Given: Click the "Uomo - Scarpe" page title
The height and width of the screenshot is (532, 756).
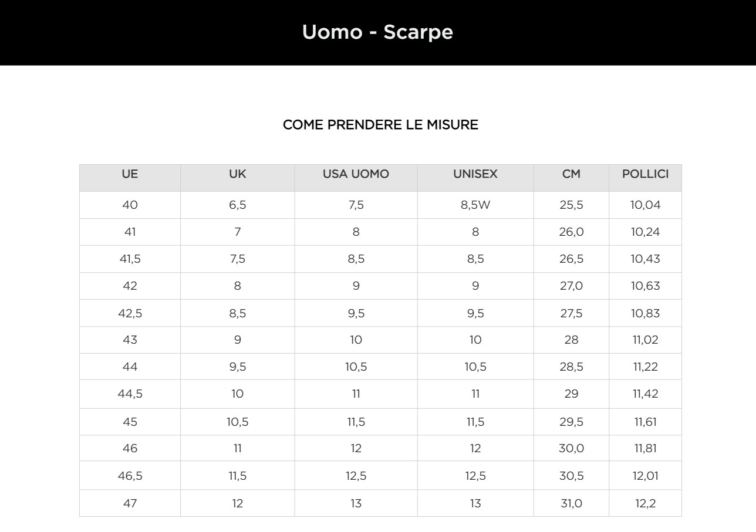Looking at the screenshot, I should (x=377, y=32).
